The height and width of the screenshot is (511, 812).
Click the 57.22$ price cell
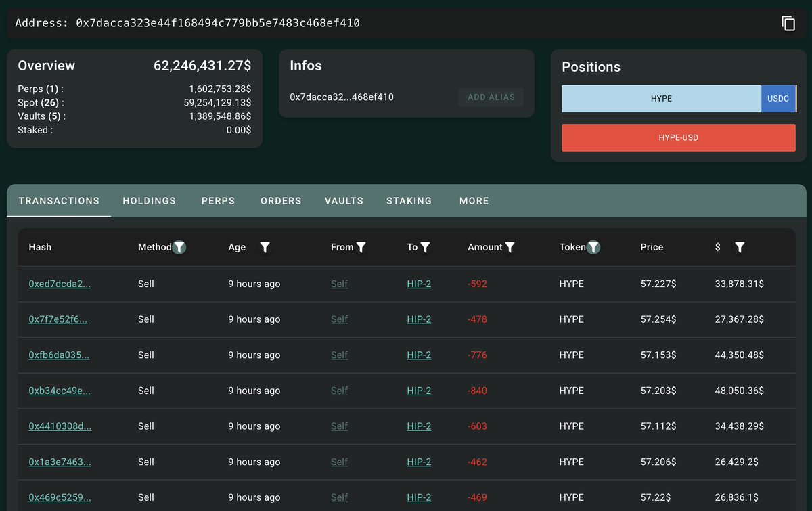(x=655, y=497)
